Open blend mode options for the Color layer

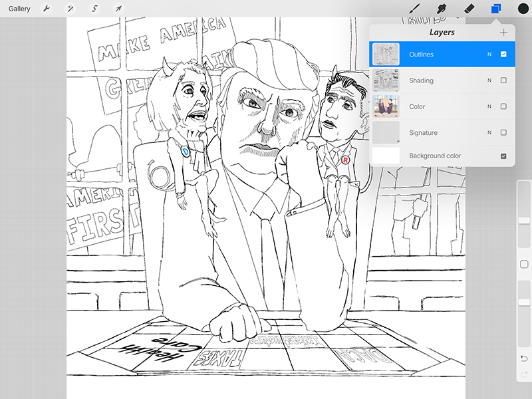click(x=489, y=106)
